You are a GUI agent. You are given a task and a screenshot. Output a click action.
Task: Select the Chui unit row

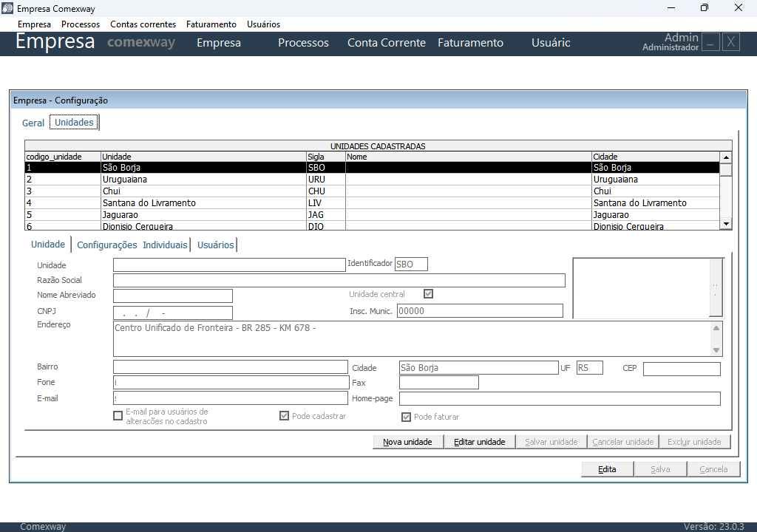coord(373,191)
